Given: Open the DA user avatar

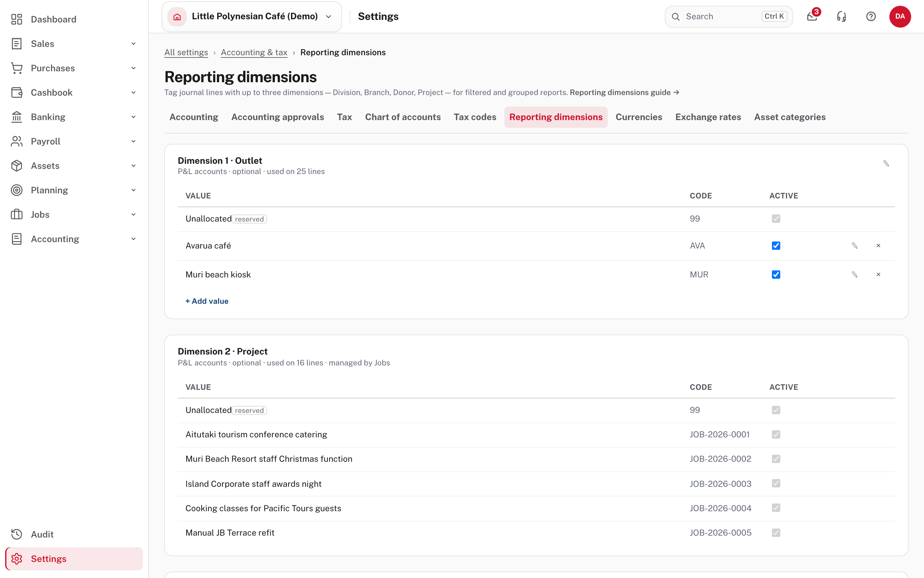Looking at the screenshot, I should (x=900, y=16).
